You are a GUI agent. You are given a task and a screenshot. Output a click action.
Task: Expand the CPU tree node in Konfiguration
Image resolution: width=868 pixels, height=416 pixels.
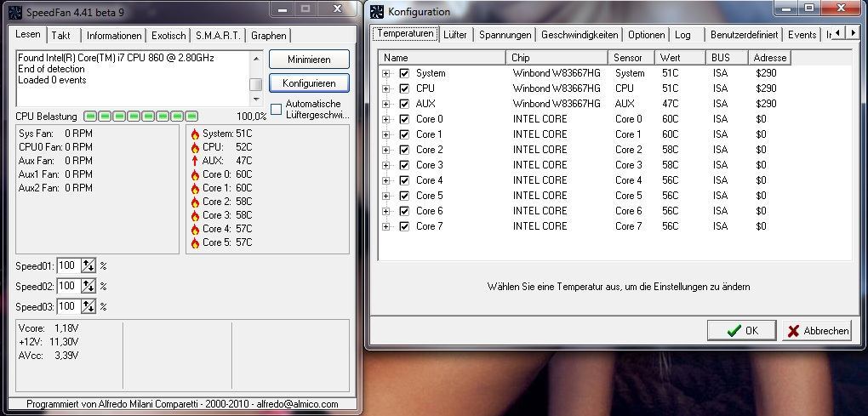coord(385,88)
